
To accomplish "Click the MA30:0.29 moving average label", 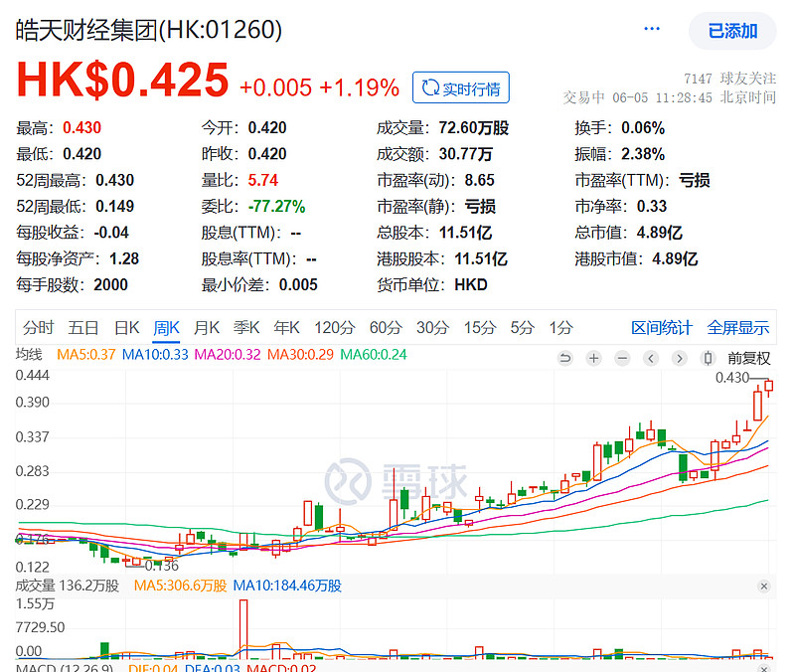I will click(301, 355).
